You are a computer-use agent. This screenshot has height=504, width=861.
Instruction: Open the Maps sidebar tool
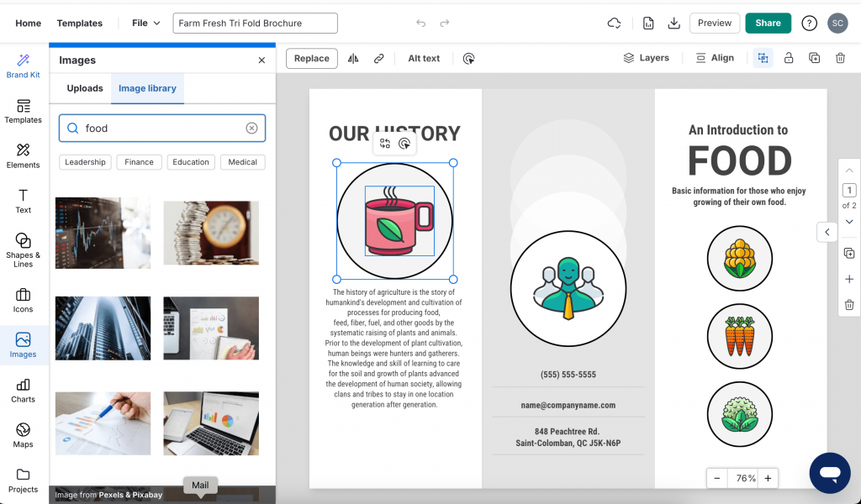23,434
